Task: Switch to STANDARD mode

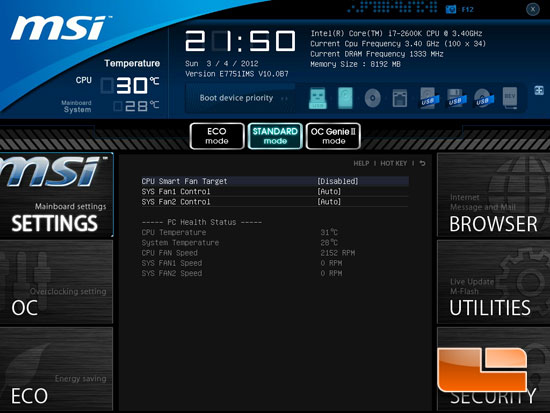Action: [x=275, y=136]
